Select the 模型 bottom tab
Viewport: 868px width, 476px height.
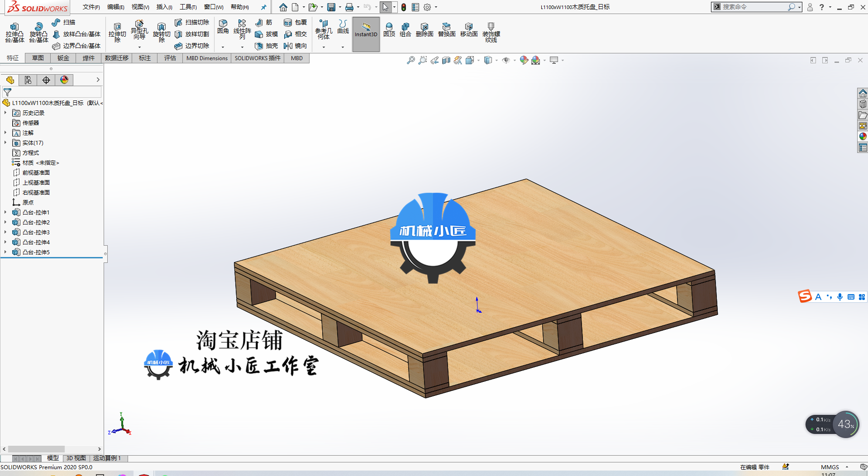point(53,458)
